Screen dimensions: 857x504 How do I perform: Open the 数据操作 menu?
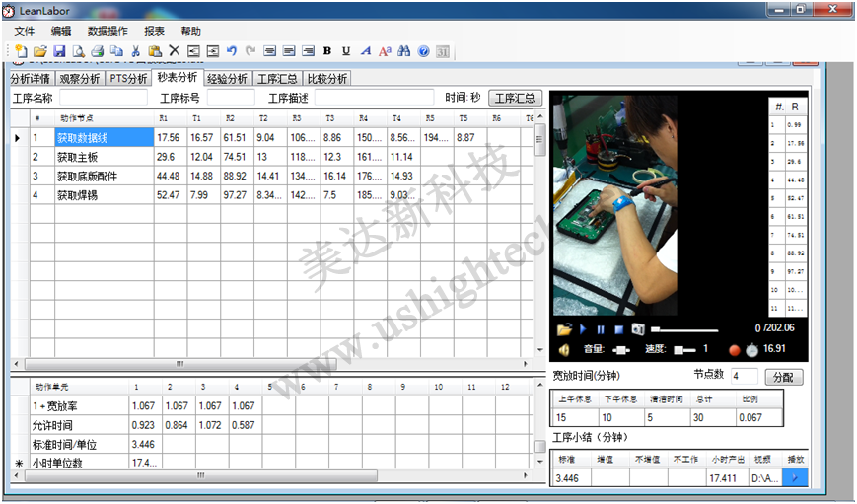tap(107, 31)
